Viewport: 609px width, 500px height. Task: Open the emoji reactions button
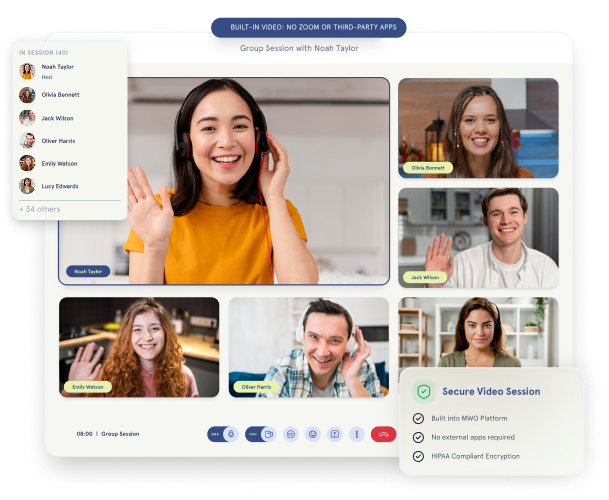[x=313, y=434]
